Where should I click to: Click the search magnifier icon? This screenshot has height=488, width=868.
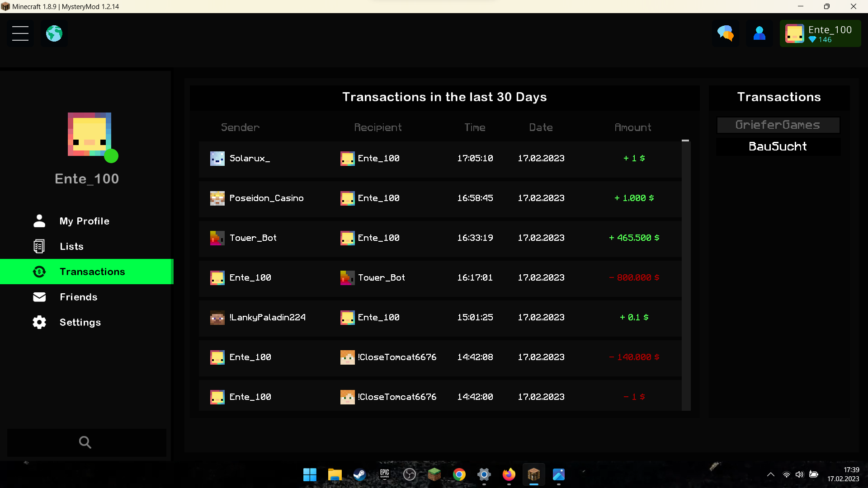coord(85,442)
